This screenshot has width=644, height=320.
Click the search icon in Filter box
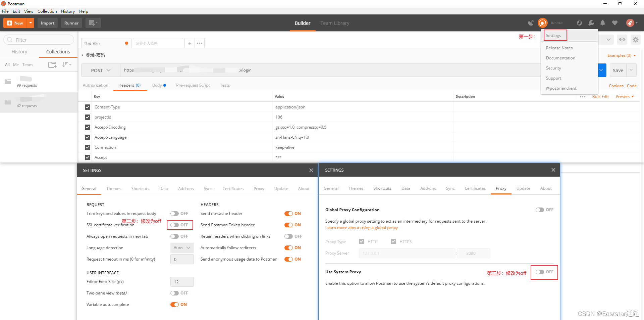pos(10,40)
